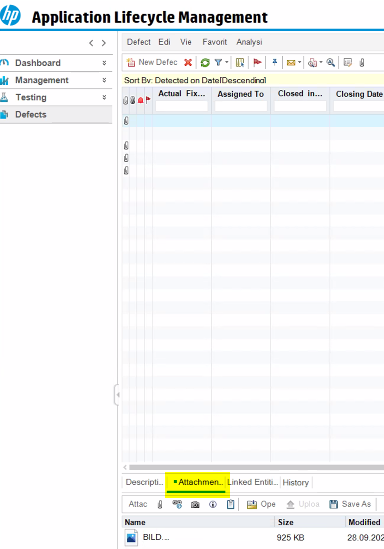Viewport: 384px width, 549px height.
Task: Open the Favorites menu
Action: (215, 42)
